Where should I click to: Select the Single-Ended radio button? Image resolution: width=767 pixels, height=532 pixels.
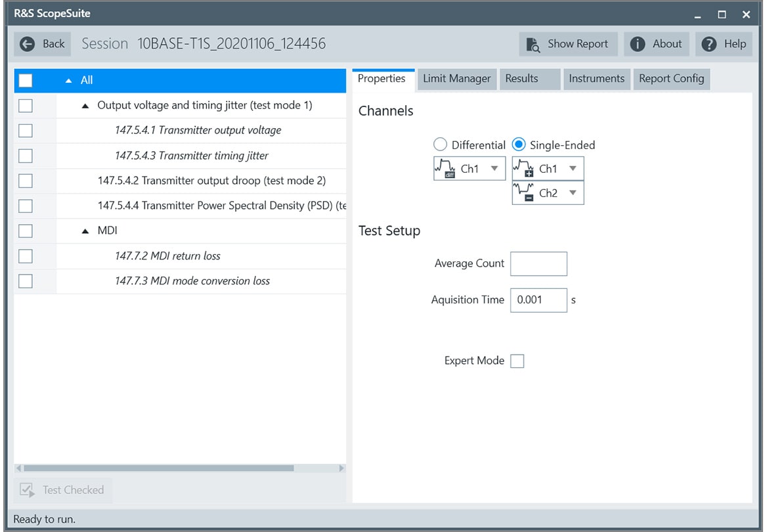pyautogui.click(x=519, y=144)
